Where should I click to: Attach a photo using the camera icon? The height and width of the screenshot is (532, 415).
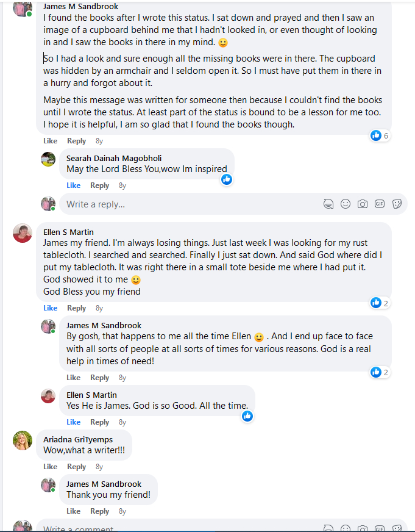coord(363,204)
